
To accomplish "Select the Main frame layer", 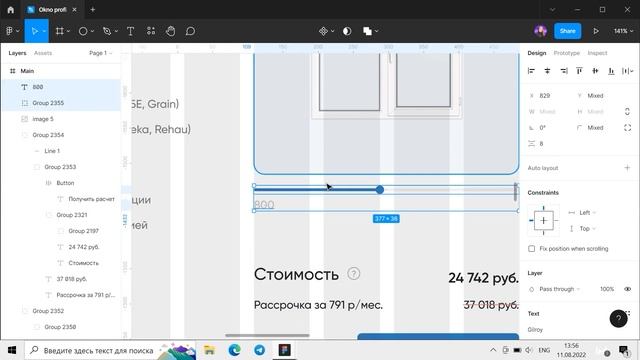I will tap(61, 71).
